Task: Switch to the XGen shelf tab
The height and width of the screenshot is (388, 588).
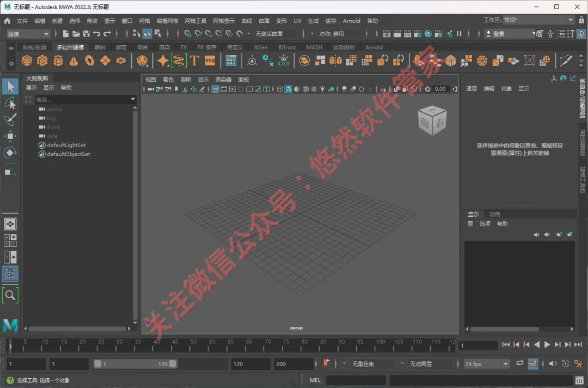Action: tap(261, 47)
